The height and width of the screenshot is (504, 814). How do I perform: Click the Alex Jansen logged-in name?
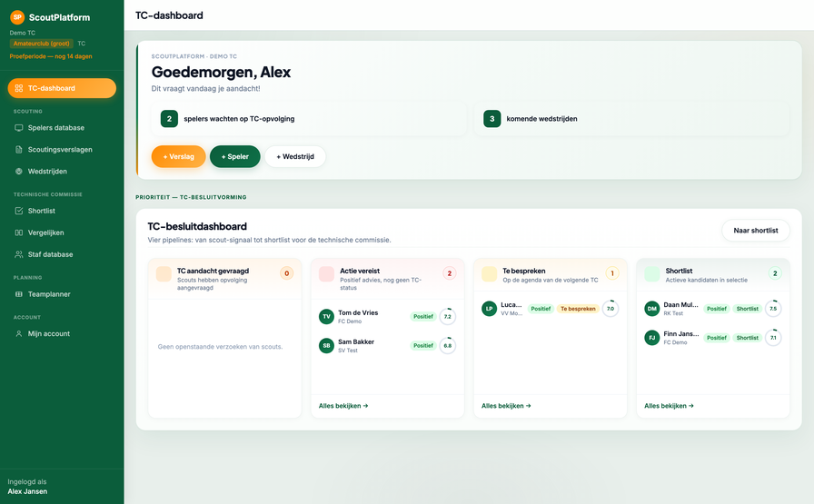27,491
